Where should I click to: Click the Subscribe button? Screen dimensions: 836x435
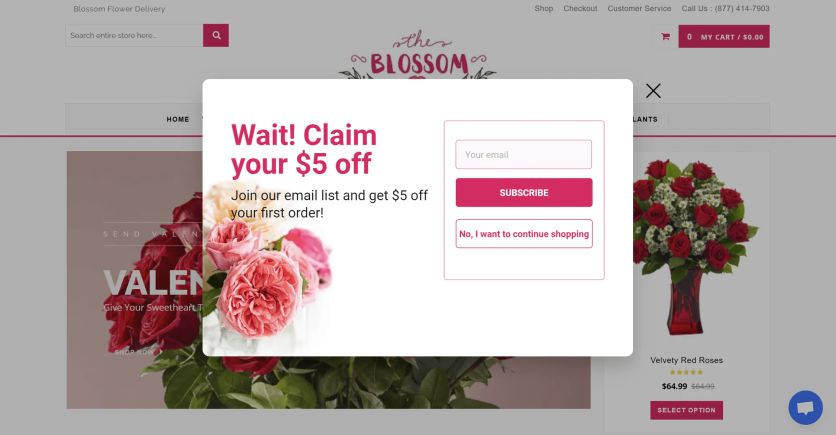[524, 192]
